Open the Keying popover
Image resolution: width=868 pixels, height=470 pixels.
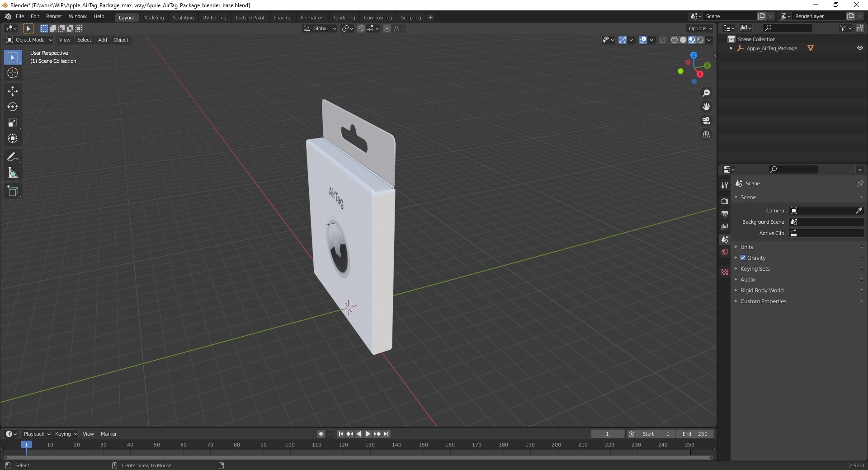click(x=66, y=434)
